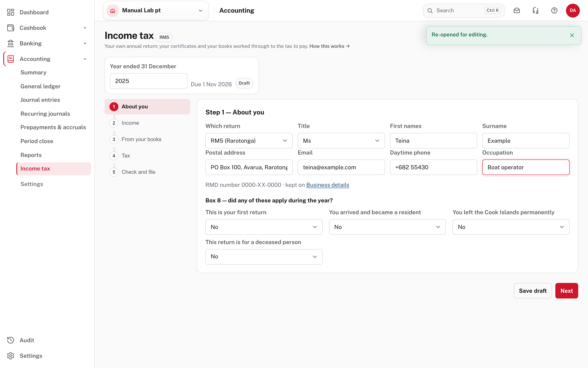Click the Manual Lab pt home icon

pyautogui.click(x=113, y=10)
